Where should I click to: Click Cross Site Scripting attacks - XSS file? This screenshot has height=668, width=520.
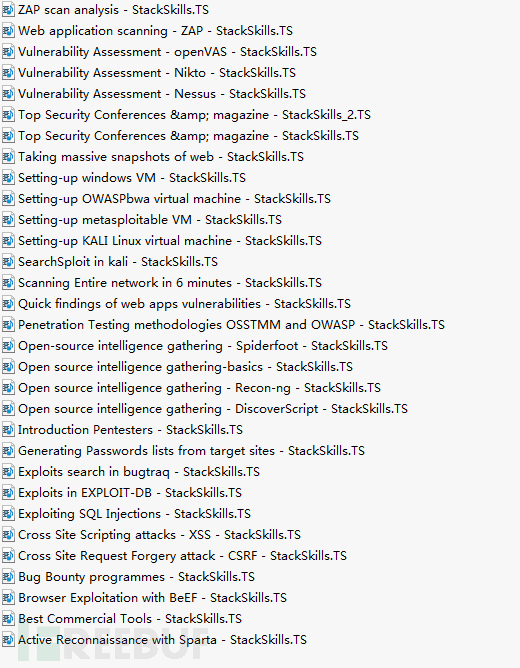(x=159, y=535)
